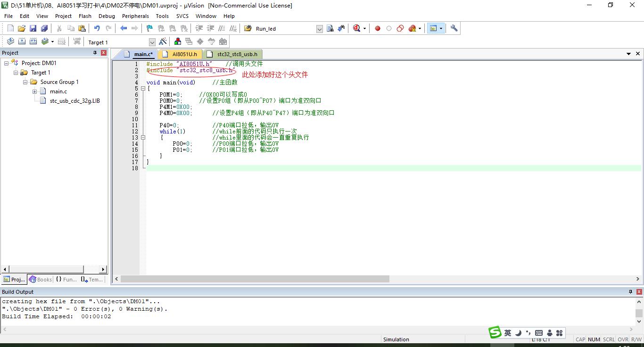Collapse the Source Group 1 folder
This screenshot has height=347, width=644.
pyautogui.click(x=25, y=82)
